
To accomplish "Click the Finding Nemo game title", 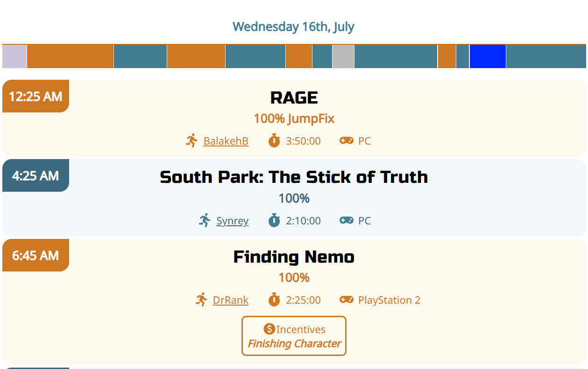I will point(294,257).
